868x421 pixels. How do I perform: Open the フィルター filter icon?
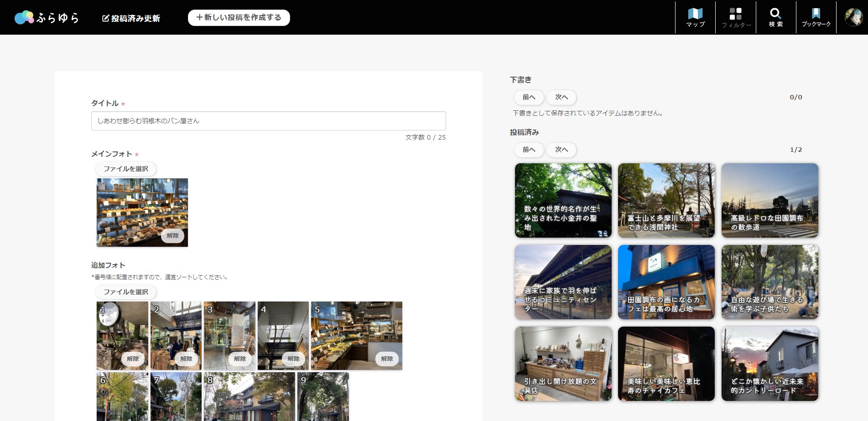735,17
